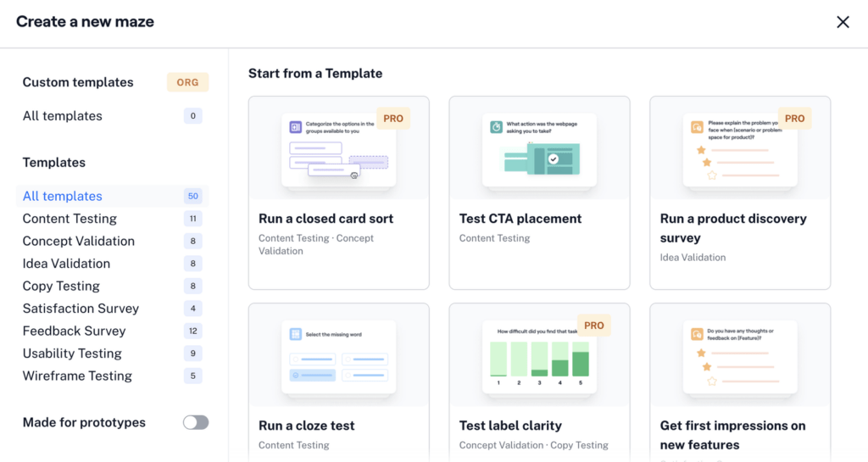The height and width of the screenshot is (462, 868).
Task: Select the Feedback Survey category
Action: [x=74, y=331]
